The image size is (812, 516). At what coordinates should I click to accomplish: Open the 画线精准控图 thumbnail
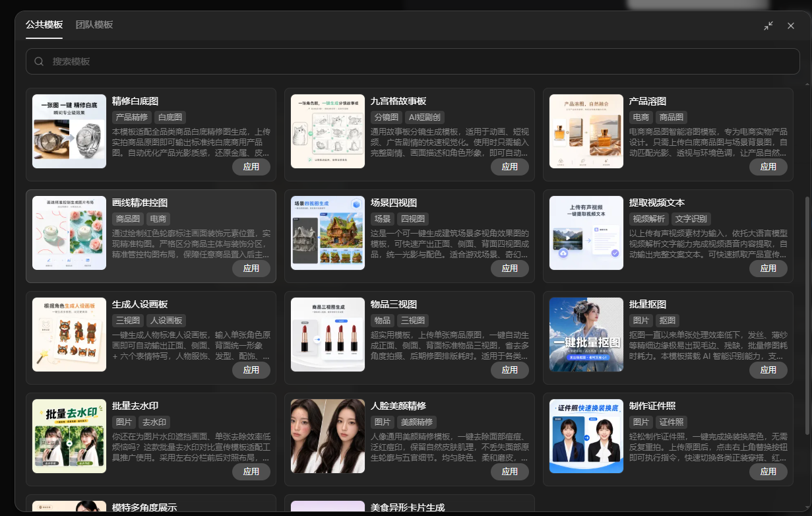pyautogui.click(x=69, y=233)
